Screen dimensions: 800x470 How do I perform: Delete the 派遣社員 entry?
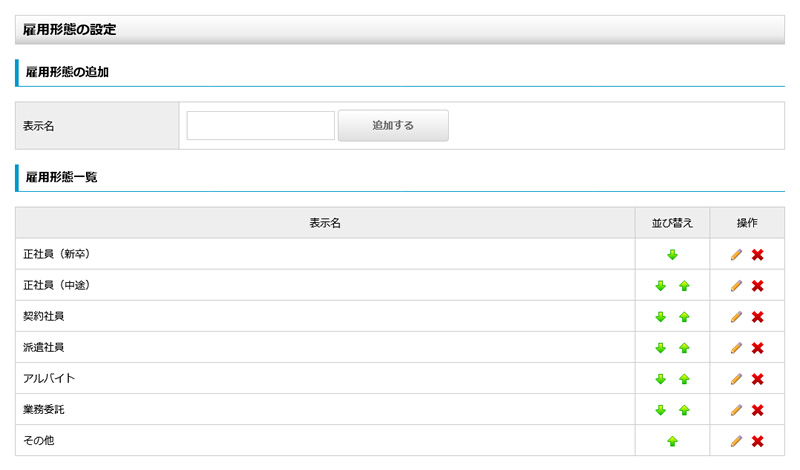[758, 348]
